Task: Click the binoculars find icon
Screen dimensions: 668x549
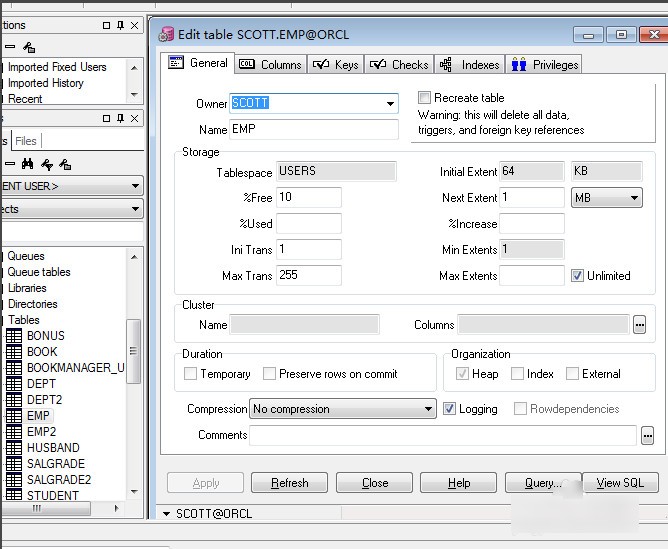Action: point(28,164)
